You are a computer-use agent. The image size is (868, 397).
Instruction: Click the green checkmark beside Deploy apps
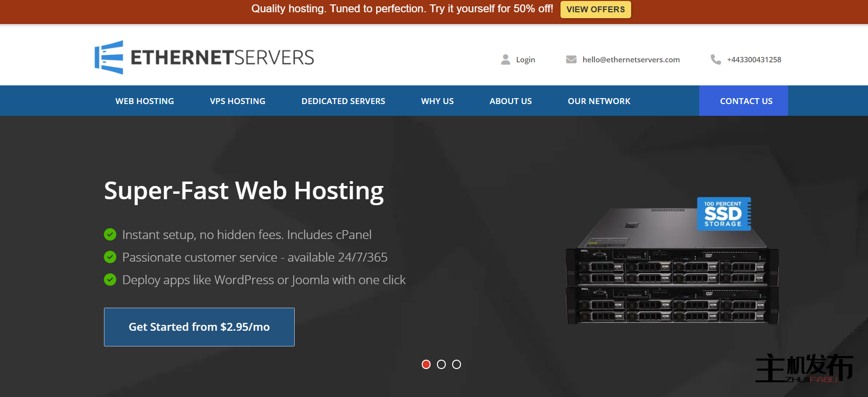point(110,280)
